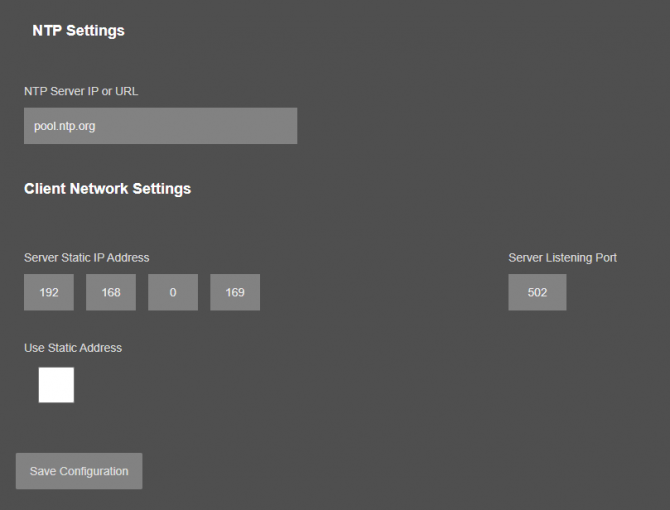Select the Server Listening Port field showing 502
Image resolution: width=670 pixels, height=510 pixels.
[537, 292]
